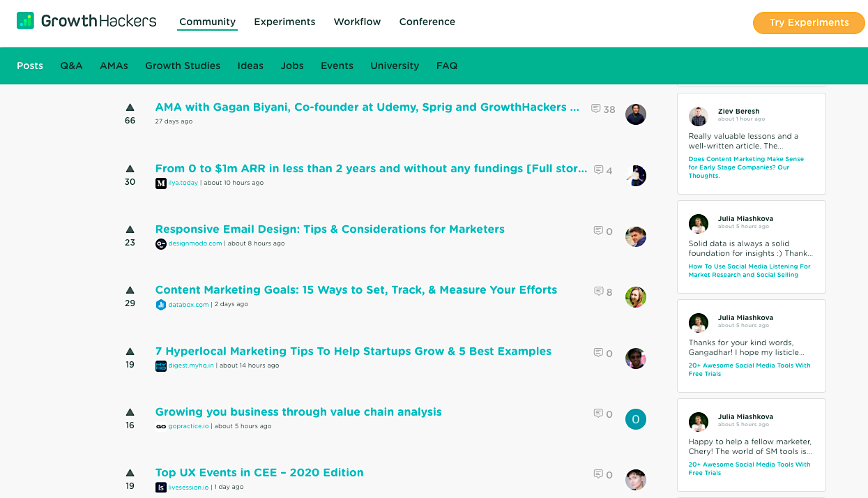Click the Medium icon next to ilya.today
The height and width of the screenshot is (498, 868).
coord(161,183)
